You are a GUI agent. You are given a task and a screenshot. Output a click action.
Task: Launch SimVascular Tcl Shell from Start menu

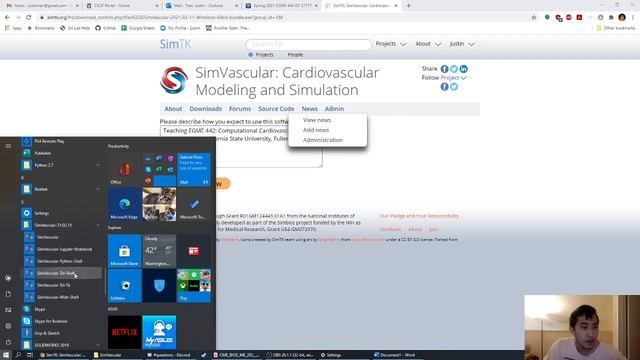(x=61, y=273)
